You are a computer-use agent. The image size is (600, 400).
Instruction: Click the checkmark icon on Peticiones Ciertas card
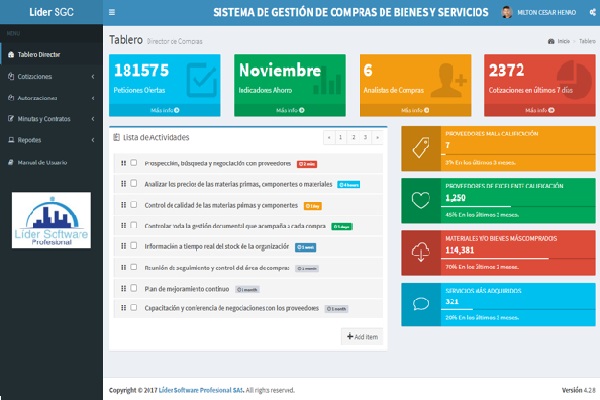[x=202, y=79]
